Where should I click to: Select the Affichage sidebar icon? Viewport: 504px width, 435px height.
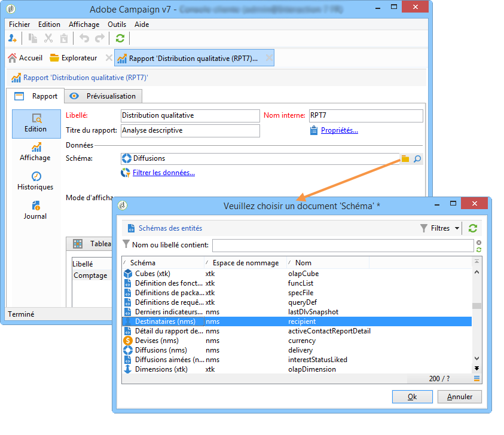point(35,152)
